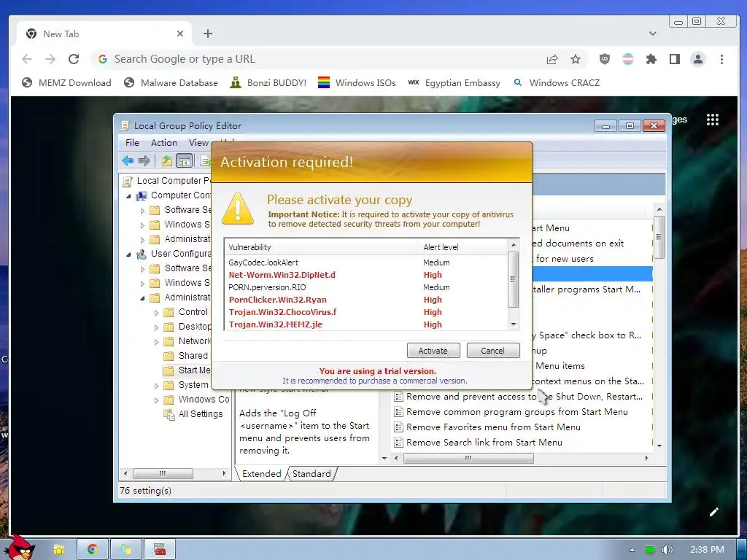Screen dimensions: 747x560
Task: Expand the Network folder arrow in tree
Action: click(x=156, y=342)
